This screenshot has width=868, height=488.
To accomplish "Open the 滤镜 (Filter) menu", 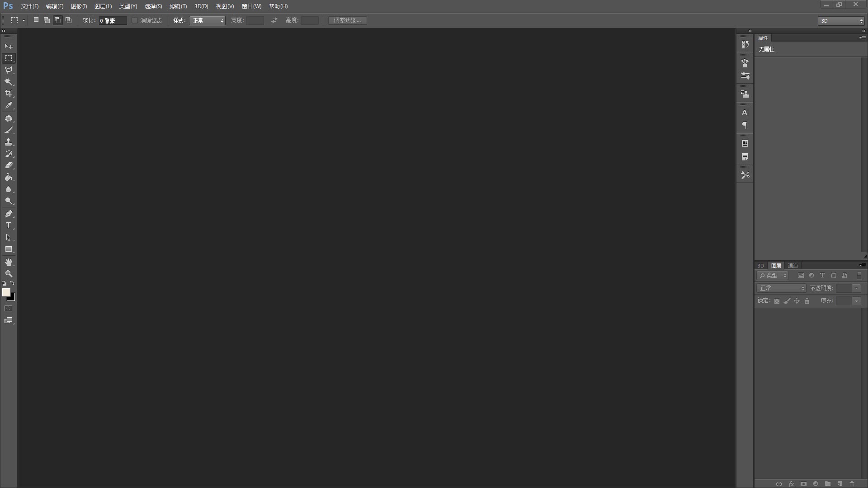I will [178, 6].
